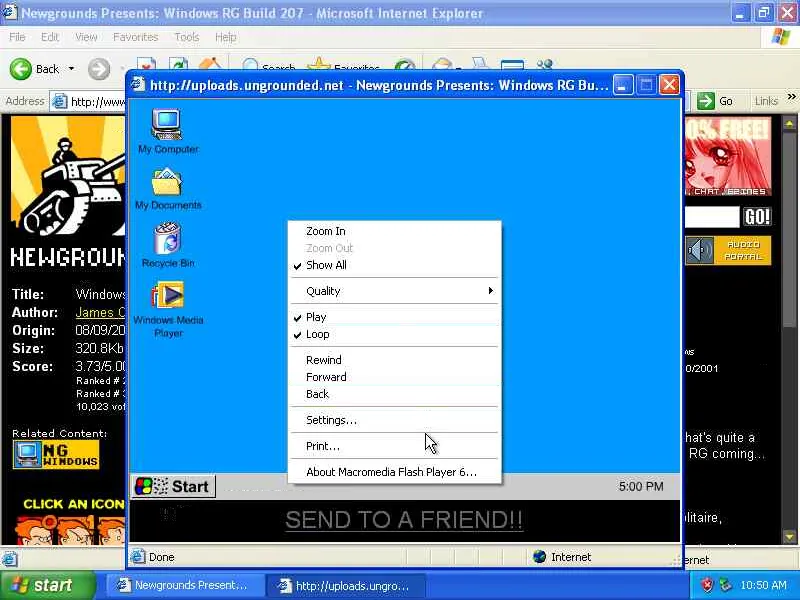
Task: Open the James author link
Action: pyautogui.click(x=101, y=312)
